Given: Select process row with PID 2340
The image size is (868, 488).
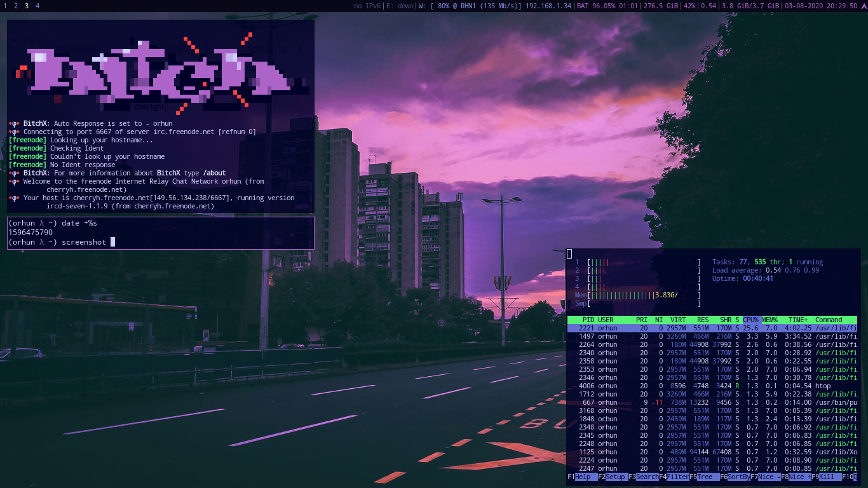Looking at the screenshot, I should [712, 353].
